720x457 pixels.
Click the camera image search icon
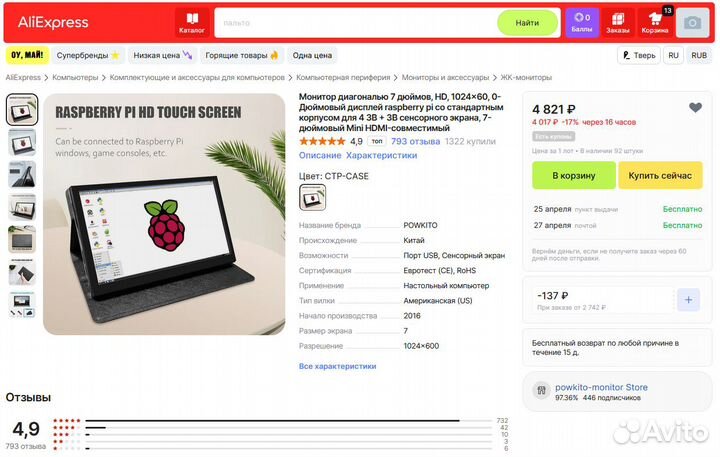tap(692, 23)
